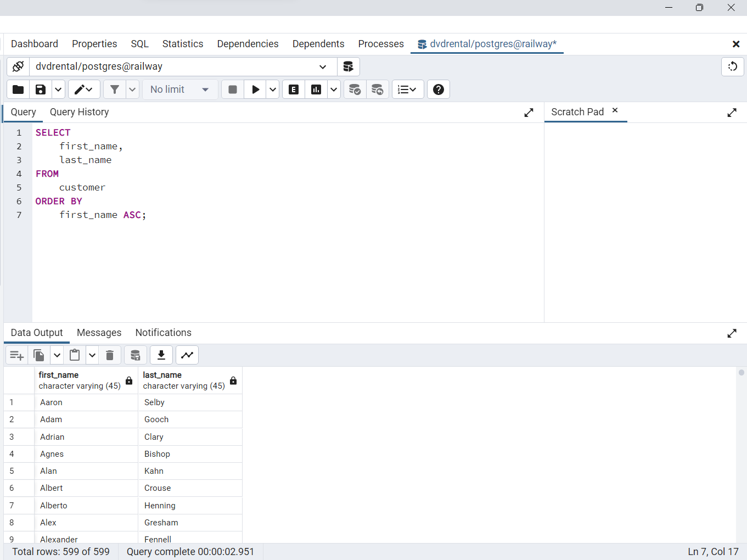Open the connection selector dvdrental/postgres@railway

(x=183, y=66)
